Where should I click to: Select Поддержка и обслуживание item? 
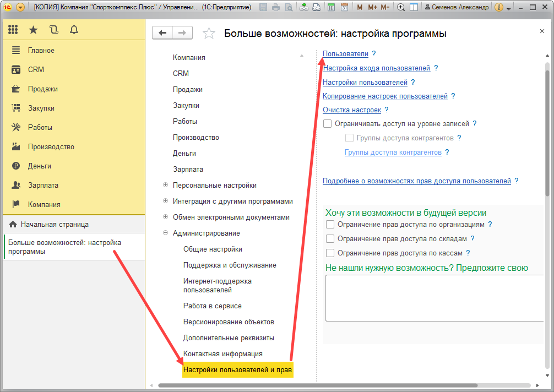tap(230, 265)
